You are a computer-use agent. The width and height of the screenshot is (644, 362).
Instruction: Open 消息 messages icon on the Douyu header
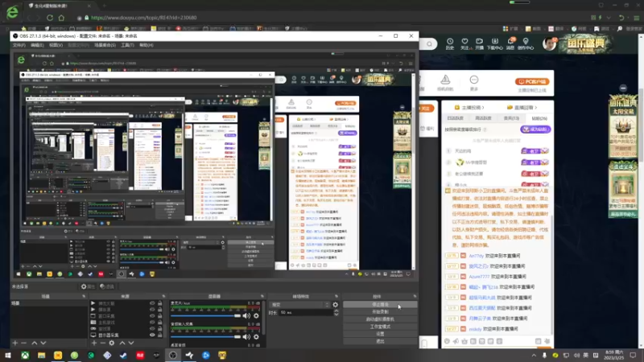pos(510,43)
